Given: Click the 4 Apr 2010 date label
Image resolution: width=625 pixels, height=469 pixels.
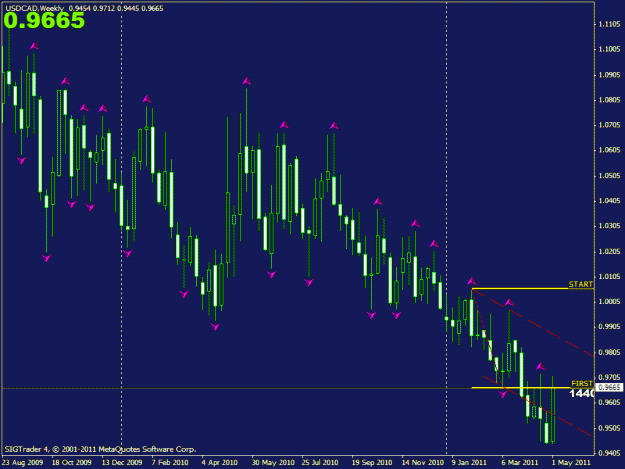Looking at the screenshot, I should coord(220,463).
